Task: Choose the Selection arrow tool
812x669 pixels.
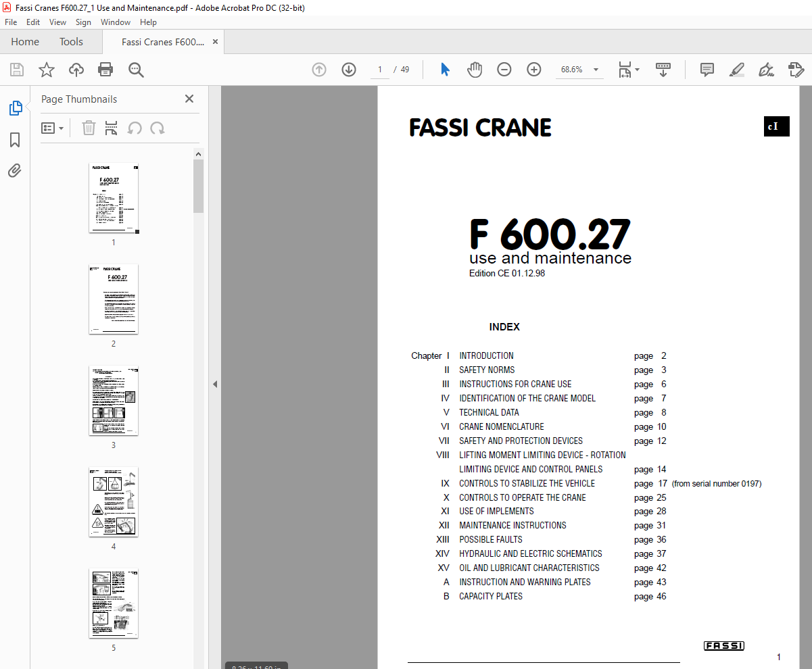Action: [x=445, y=70]
